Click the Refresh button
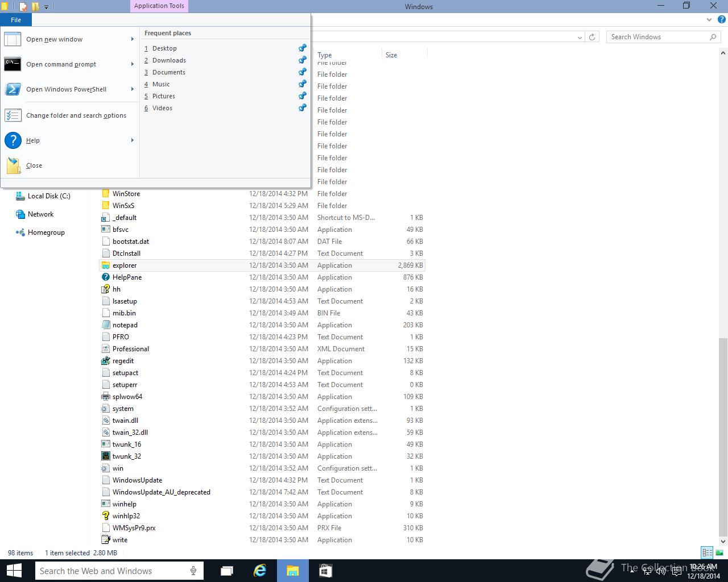Image resolution: width=728 pixels, height=582 pixels. pos(592,37)
